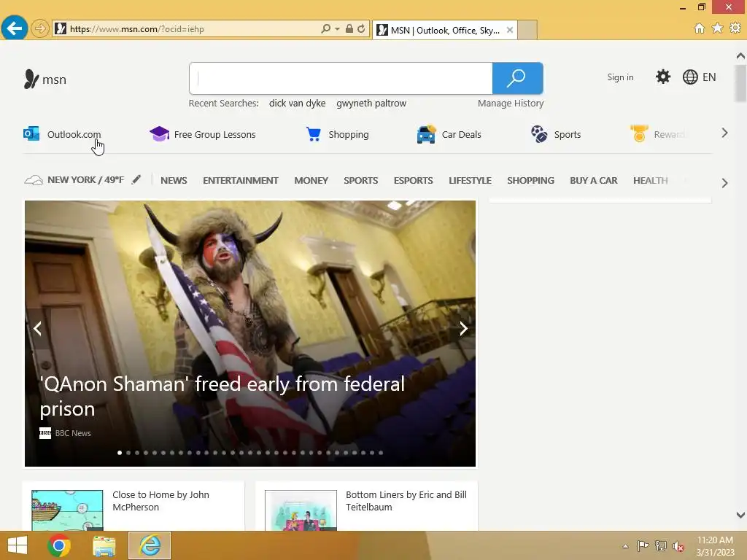This screenshot has width=747, height=560.
Task: Click the Internet Explorer taskbar icon
Action: pyautogui.click(x=150, y=545)
